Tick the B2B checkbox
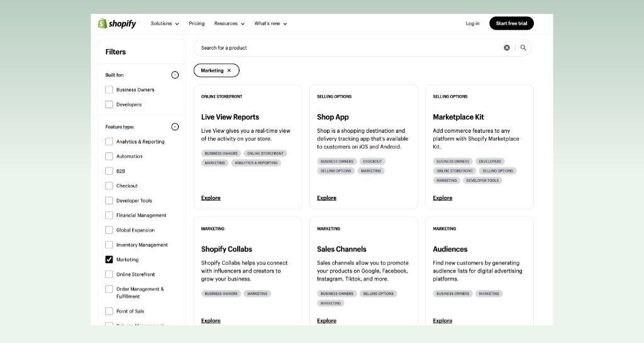Image resolution: width=644 pixels, height=343 pixels. coord(109,171)
